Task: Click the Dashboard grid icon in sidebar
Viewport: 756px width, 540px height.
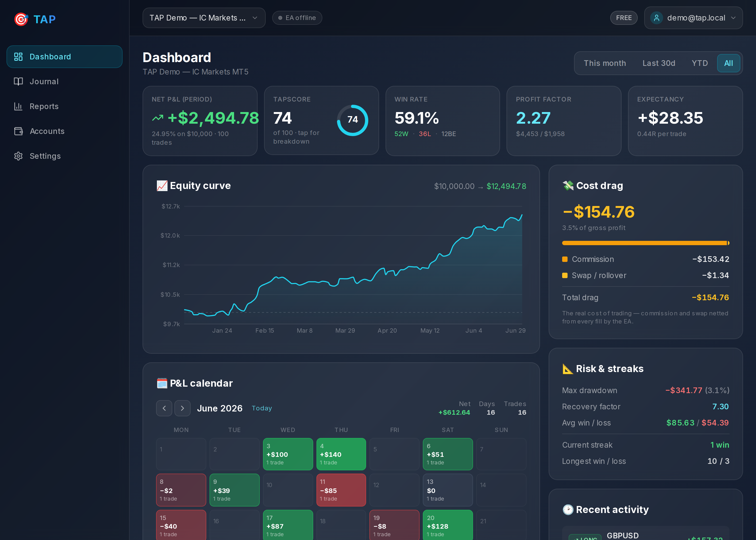Action: [18, 56]
